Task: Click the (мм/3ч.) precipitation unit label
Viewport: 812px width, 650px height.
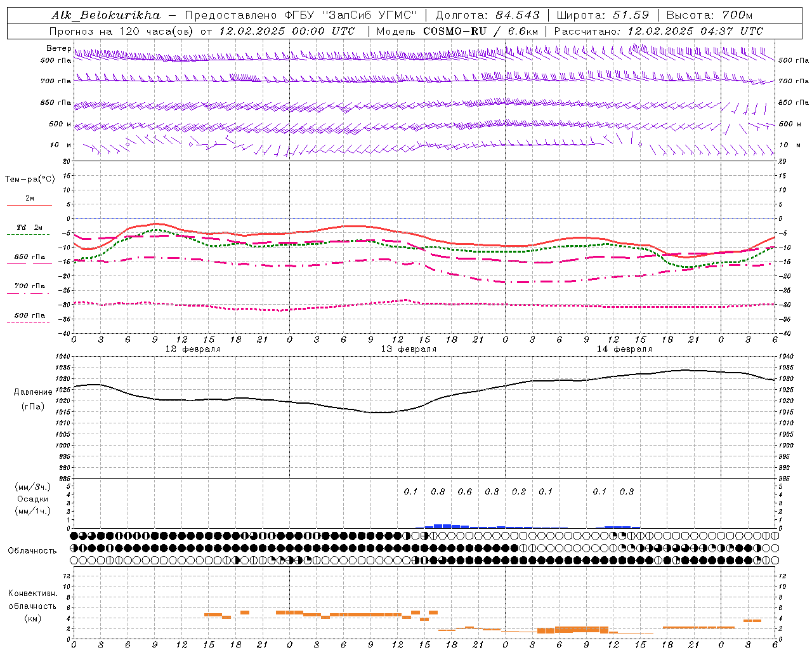Action: [x=33, y=487]
